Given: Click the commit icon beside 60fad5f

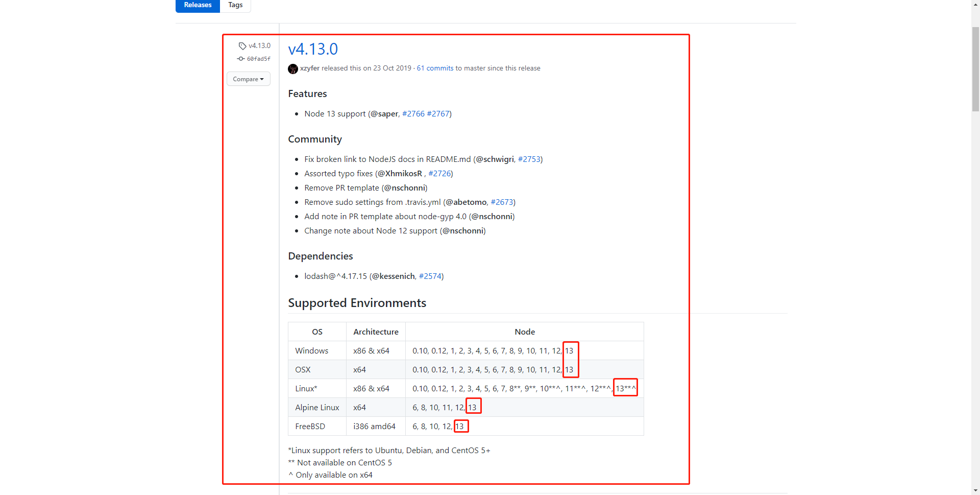Looking at the screenshot, I should (x=241, y=59).
